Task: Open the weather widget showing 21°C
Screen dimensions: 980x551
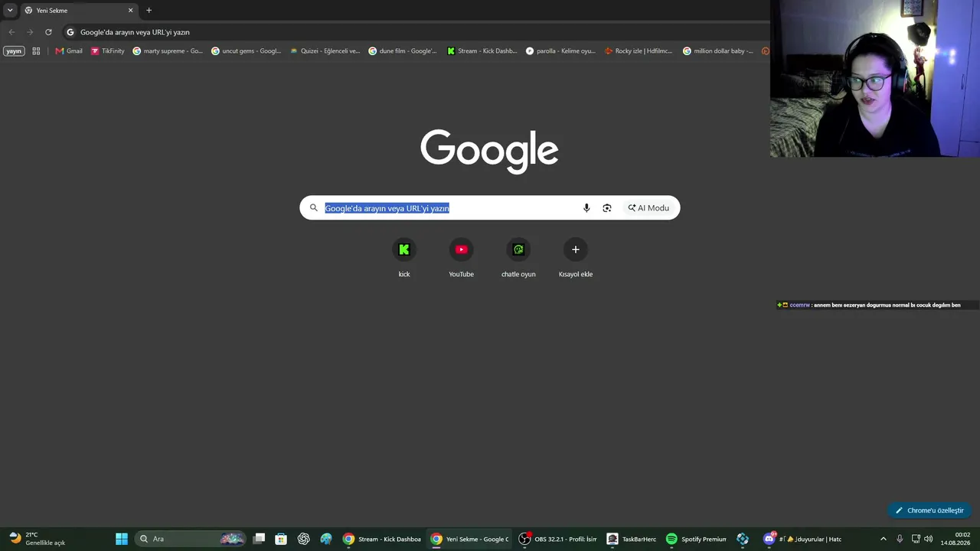Action: (x=37, y=539)
